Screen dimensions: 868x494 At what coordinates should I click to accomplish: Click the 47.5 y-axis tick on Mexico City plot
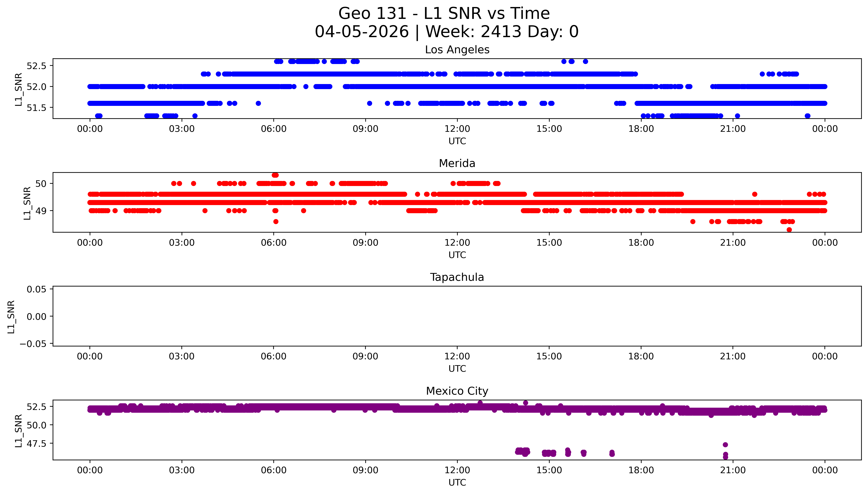click(36, 444)
